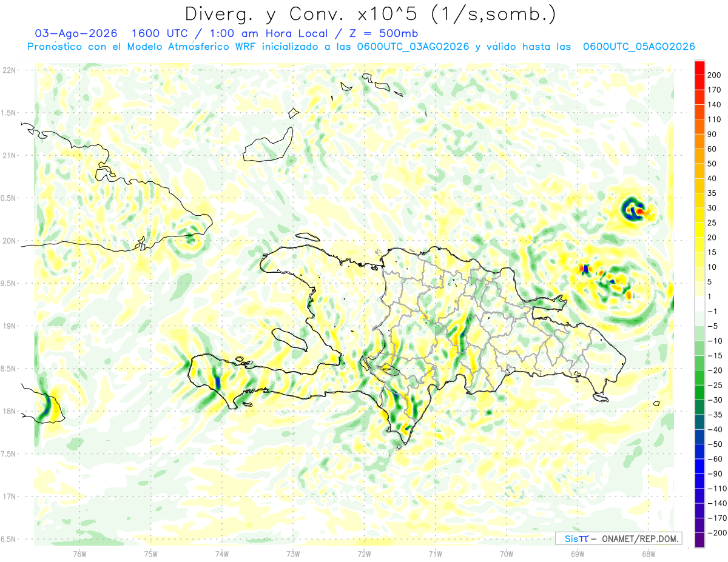Click the white colorbar segment between 1 and -1
Screen dimensions: 728x562
point(699,304)
